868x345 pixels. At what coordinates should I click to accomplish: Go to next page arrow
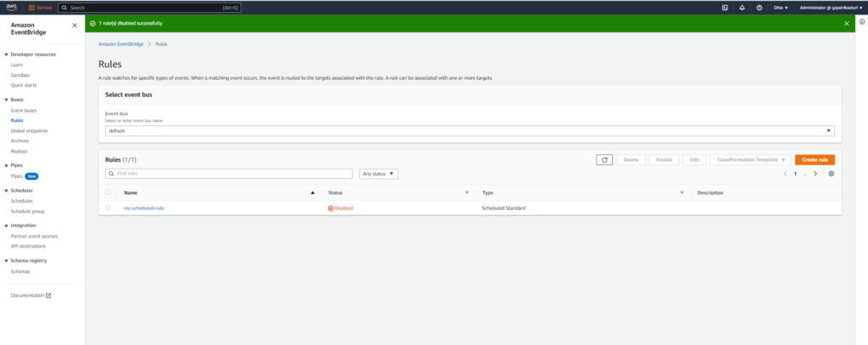(x=815, y=174)
